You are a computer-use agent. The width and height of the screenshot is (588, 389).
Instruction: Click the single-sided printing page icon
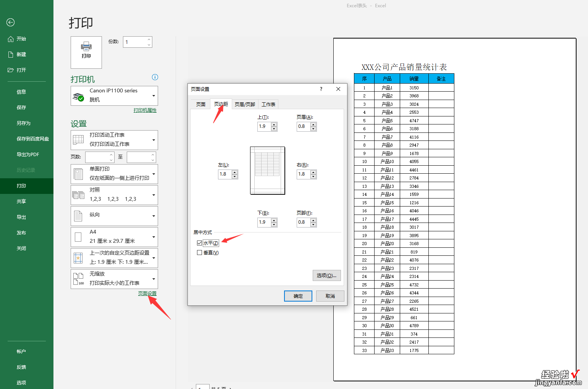coord(78,174)
